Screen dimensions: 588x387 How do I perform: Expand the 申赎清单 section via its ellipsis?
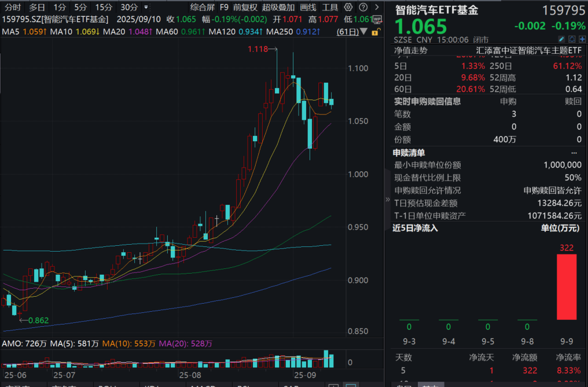coord(575,152)
